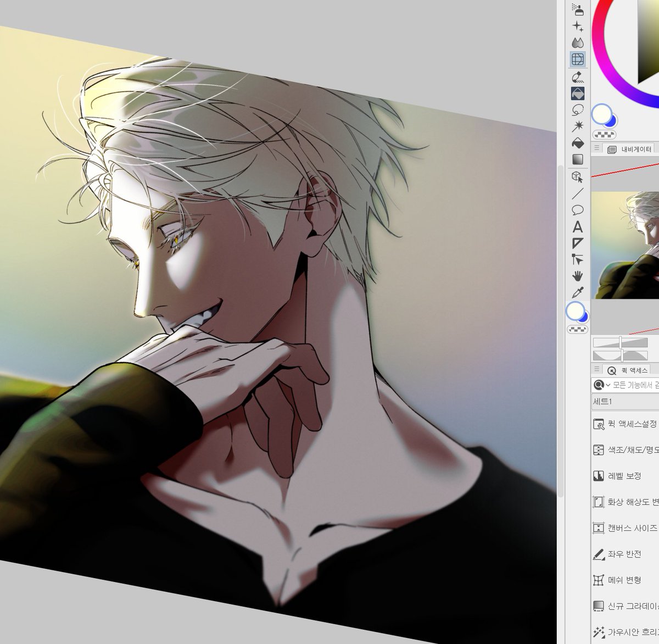Open 캔버스 사이즈 dialog
659x644 pixels.
click(625, 528)
